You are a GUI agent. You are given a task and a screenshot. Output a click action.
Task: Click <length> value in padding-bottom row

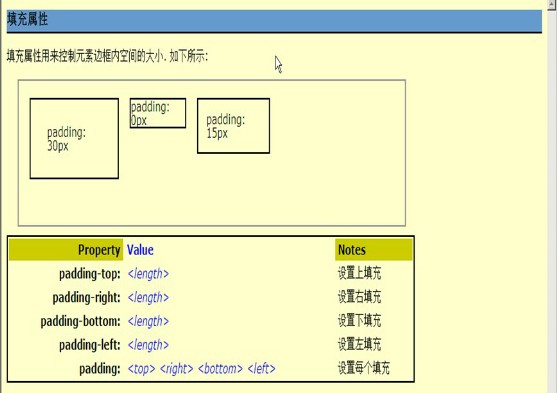[x=148, y=321]
